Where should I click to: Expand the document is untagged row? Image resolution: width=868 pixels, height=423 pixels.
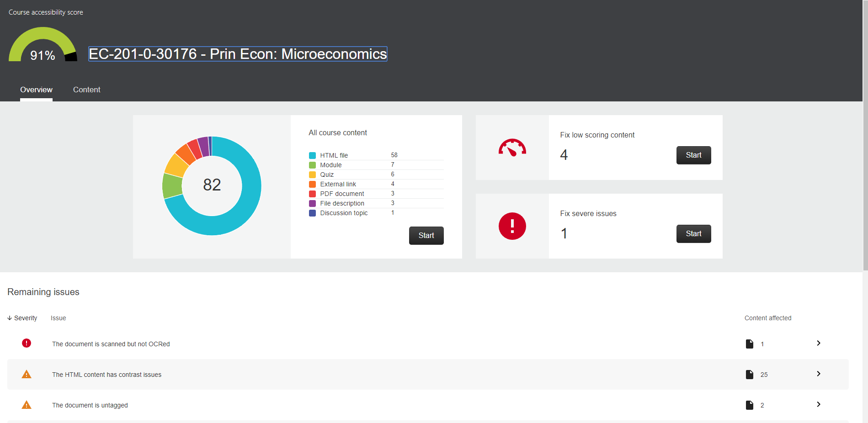[818, 404]
